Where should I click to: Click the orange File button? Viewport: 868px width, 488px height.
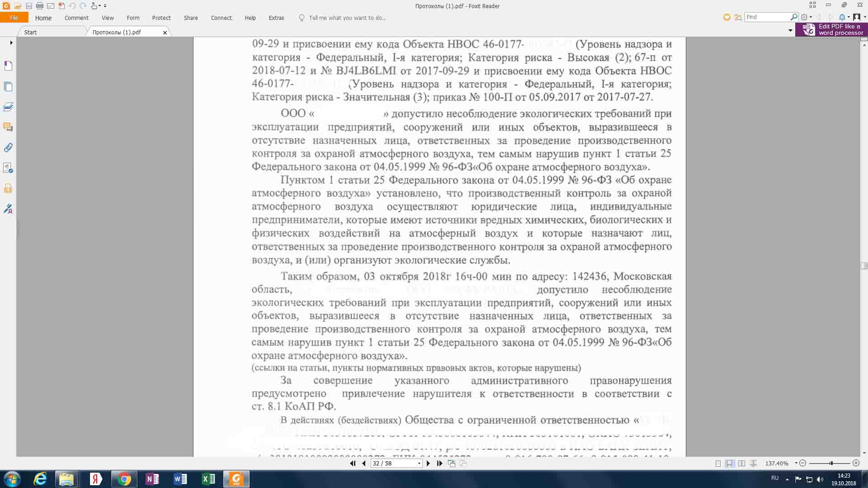[x=14, y=18]
